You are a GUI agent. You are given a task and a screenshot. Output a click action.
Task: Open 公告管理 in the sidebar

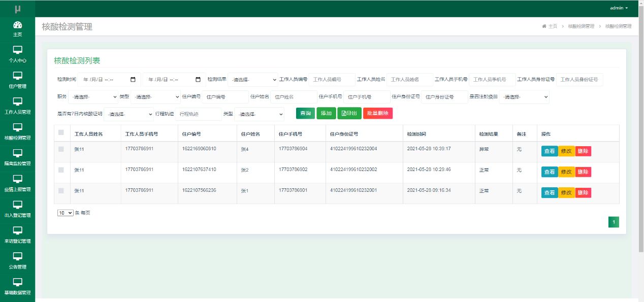point(17,261)
